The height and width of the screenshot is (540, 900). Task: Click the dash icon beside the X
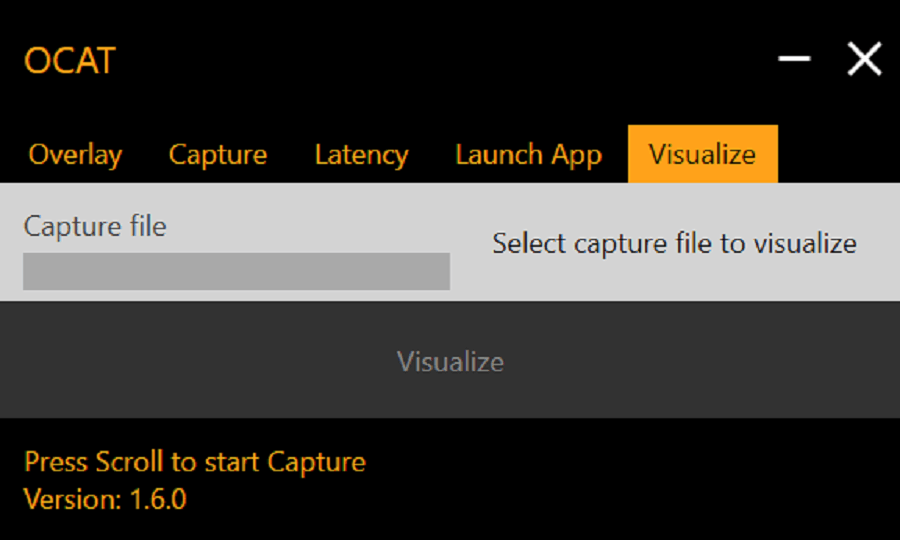point(795,60)
